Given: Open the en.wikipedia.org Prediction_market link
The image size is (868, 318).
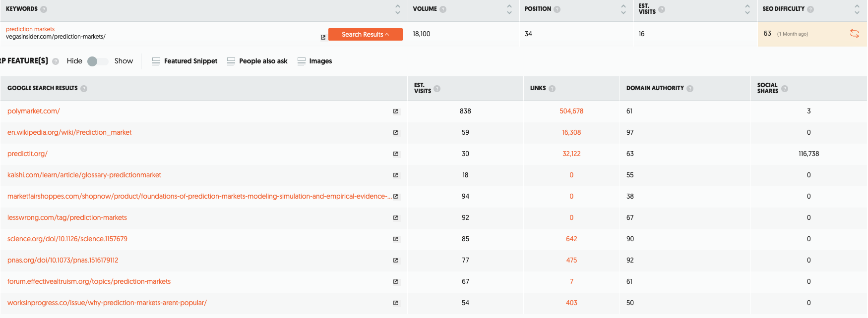Looking at the screenshot, I should (x=69, y=133).
